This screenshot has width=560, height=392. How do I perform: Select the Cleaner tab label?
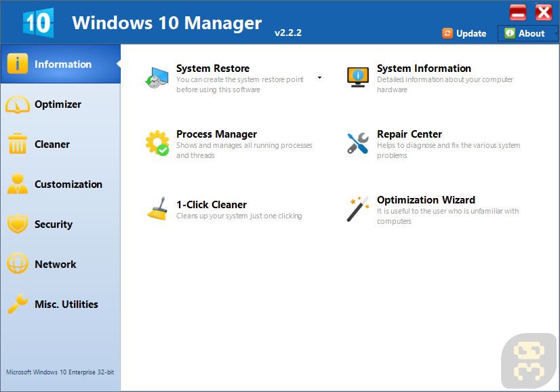(x=52, y=144)
